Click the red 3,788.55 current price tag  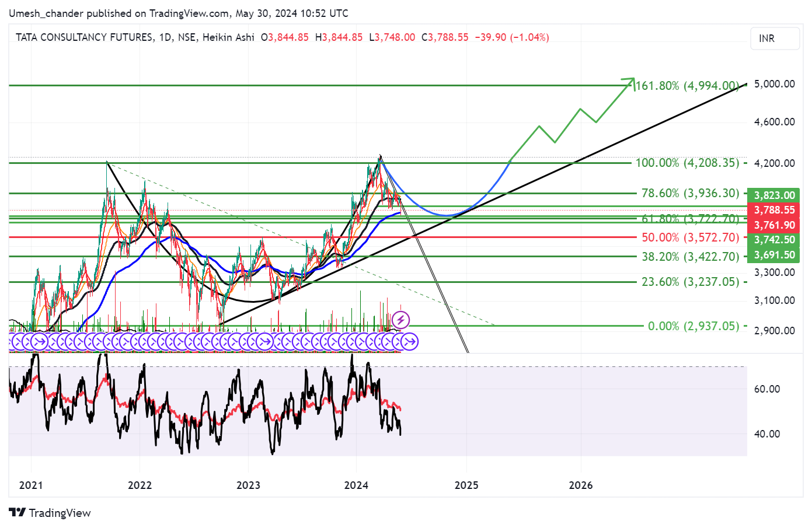coord(774,210)
